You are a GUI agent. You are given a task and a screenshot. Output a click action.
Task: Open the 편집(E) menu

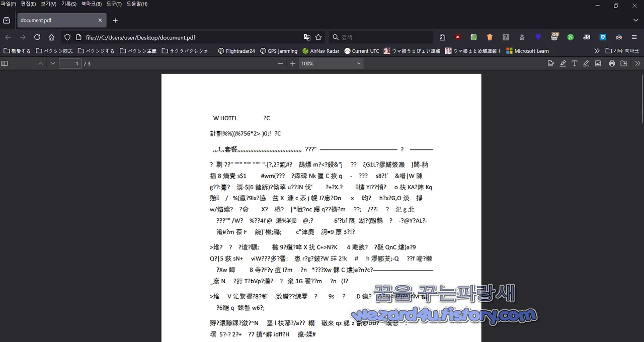[28, 4]
